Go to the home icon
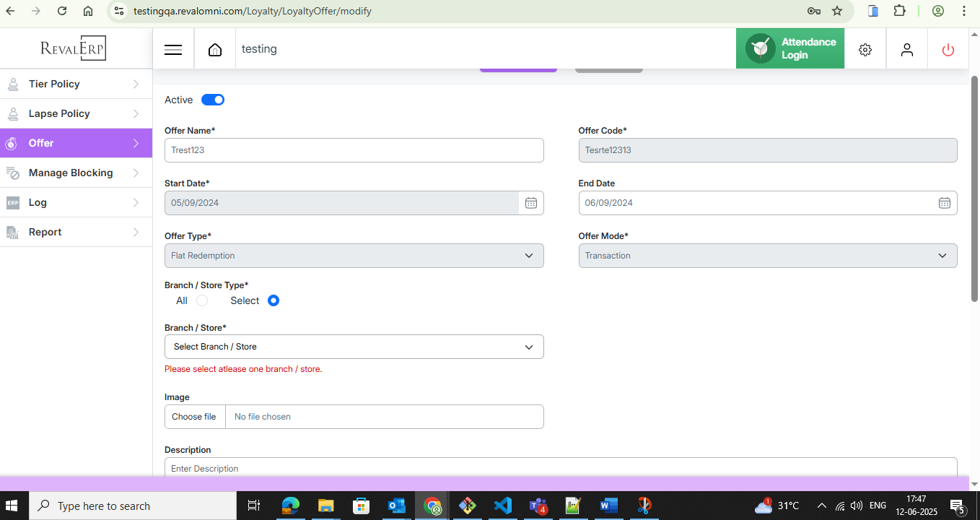980x520 pixels. (x=214, y=50)
